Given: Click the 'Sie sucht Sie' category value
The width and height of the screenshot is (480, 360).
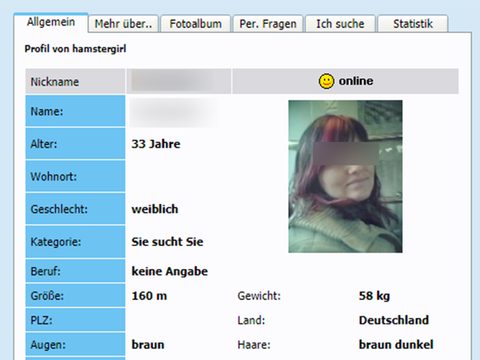Looking at the screenshot, I should 167,242.
